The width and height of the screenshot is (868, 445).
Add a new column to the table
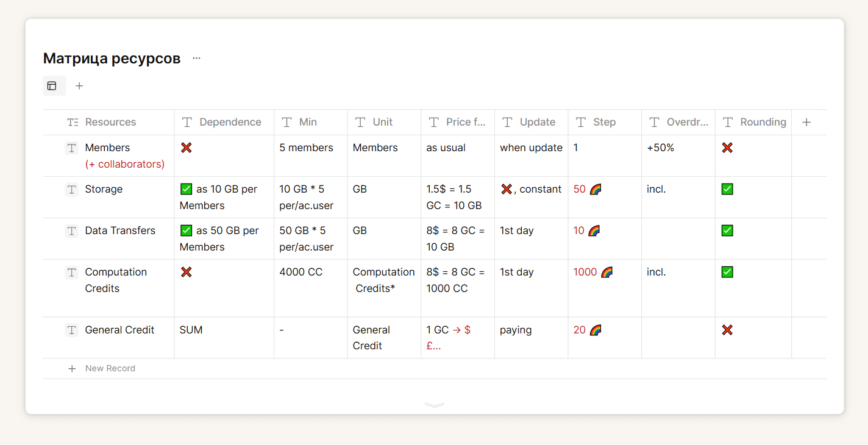click(x=806, y=123)
